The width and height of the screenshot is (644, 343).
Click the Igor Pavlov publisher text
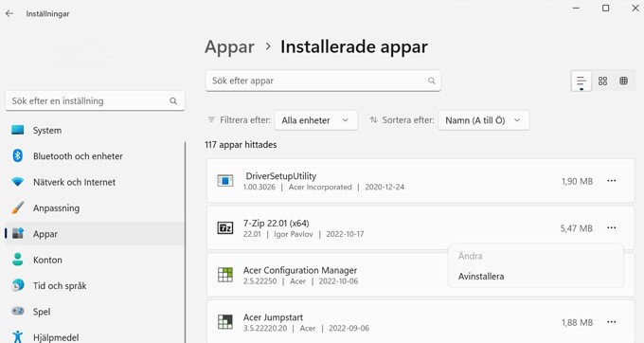[x=294, y=234]
